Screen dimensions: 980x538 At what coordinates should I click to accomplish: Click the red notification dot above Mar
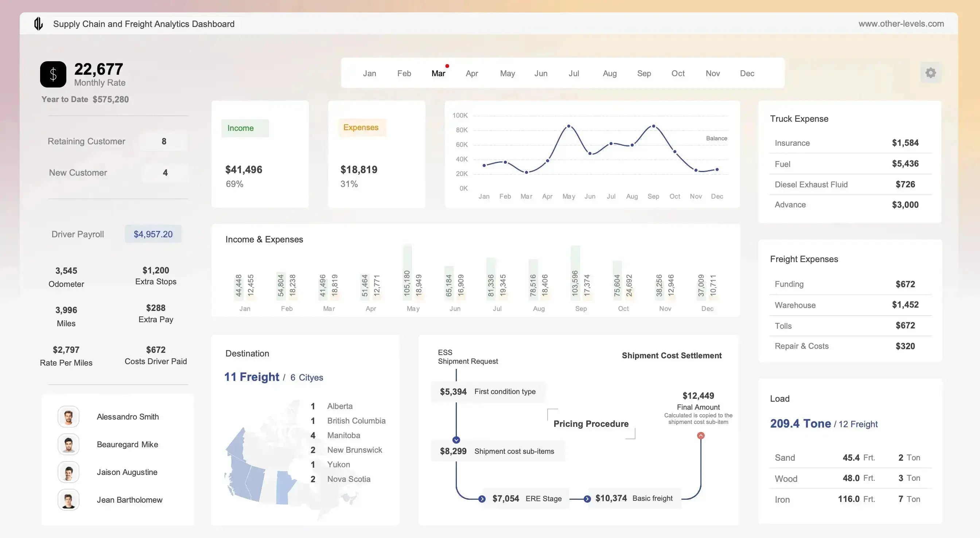[447, 66]
